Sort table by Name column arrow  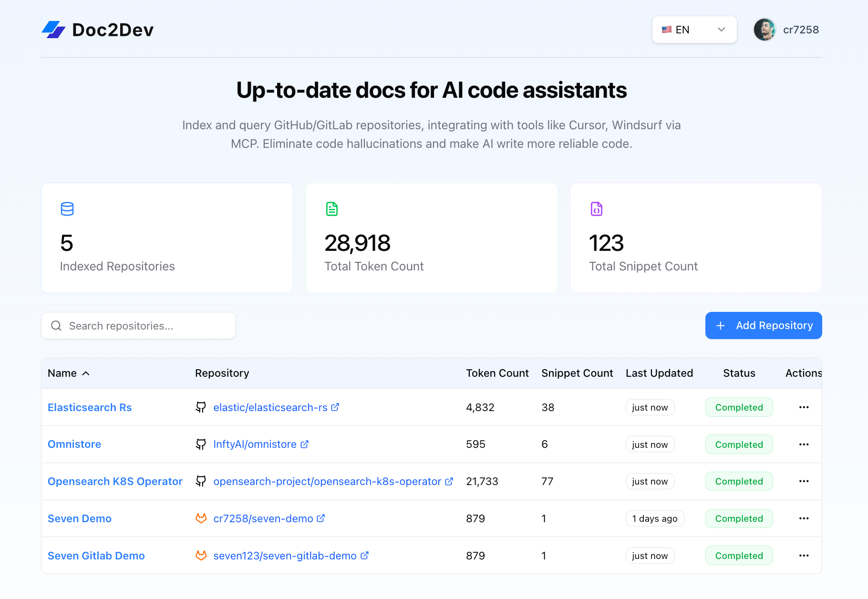tap(86, 373)
